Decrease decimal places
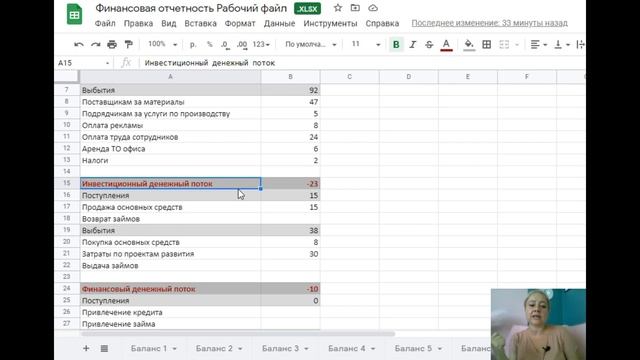The image size is (640, 360). point(225,44)
